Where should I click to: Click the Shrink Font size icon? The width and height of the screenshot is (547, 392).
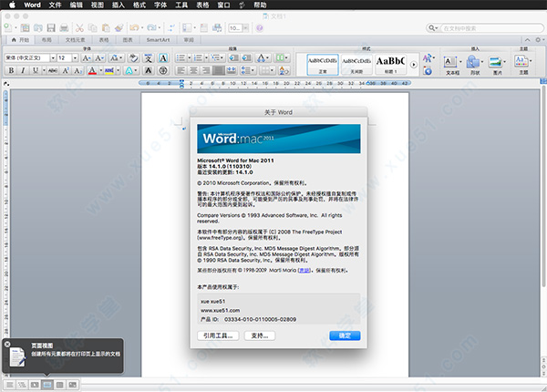pos(99,58)
